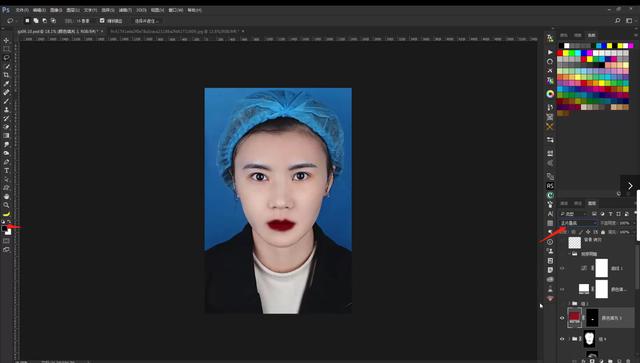Viewport: 640px width, 363px height.
Task: Select the Shape tool
Action: 6,188
